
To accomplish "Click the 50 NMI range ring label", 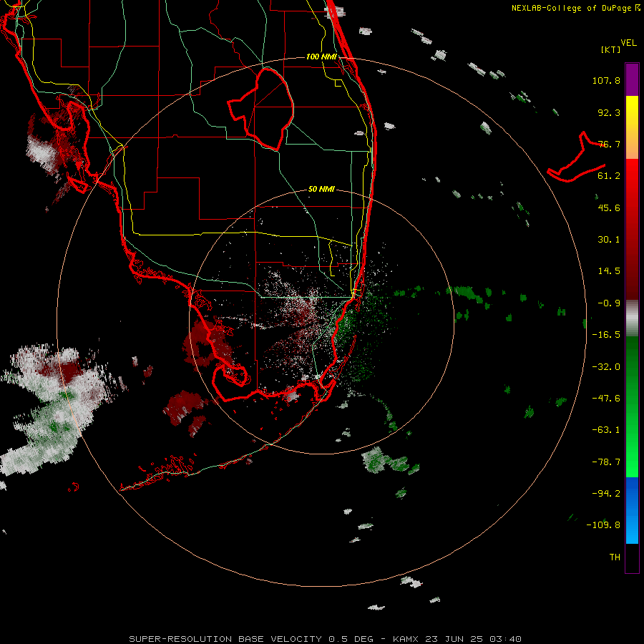I will point(321,189).
